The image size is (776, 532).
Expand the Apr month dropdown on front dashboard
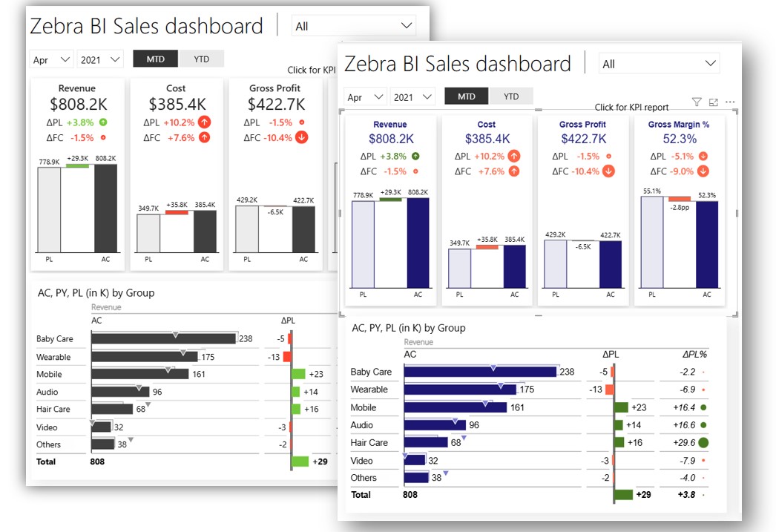(365, 97)
